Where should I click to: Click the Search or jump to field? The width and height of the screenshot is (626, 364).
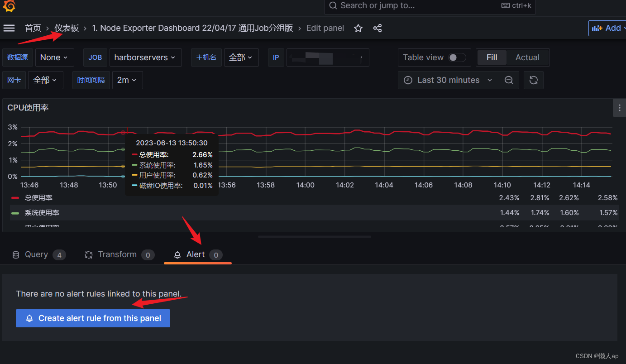[x=430, y=6]
